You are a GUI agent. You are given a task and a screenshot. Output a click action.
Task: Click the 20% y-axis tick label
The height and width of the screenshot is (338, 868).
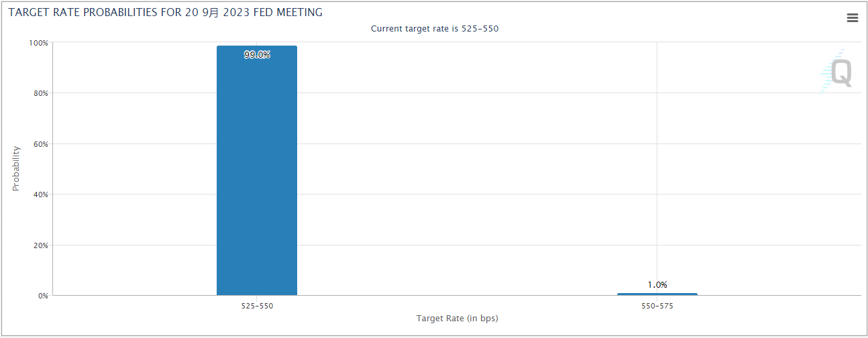click(42, 245)
